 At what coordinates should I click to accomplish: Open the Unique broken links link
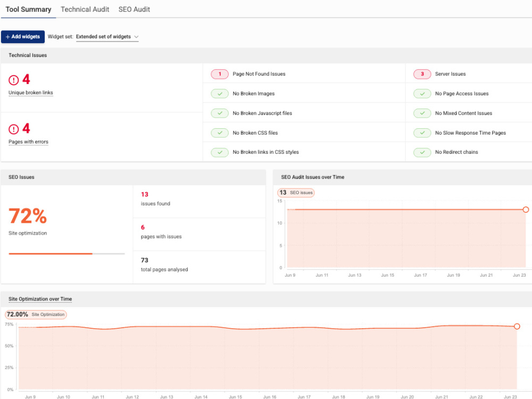30,93
